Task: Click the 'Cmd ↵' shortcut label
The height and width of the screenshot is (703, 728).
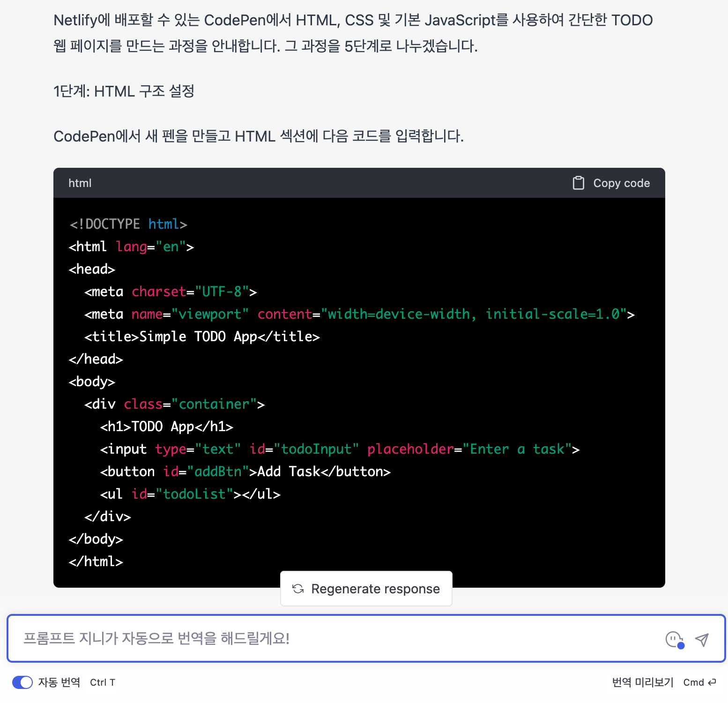Action: (x=699, y=682)
